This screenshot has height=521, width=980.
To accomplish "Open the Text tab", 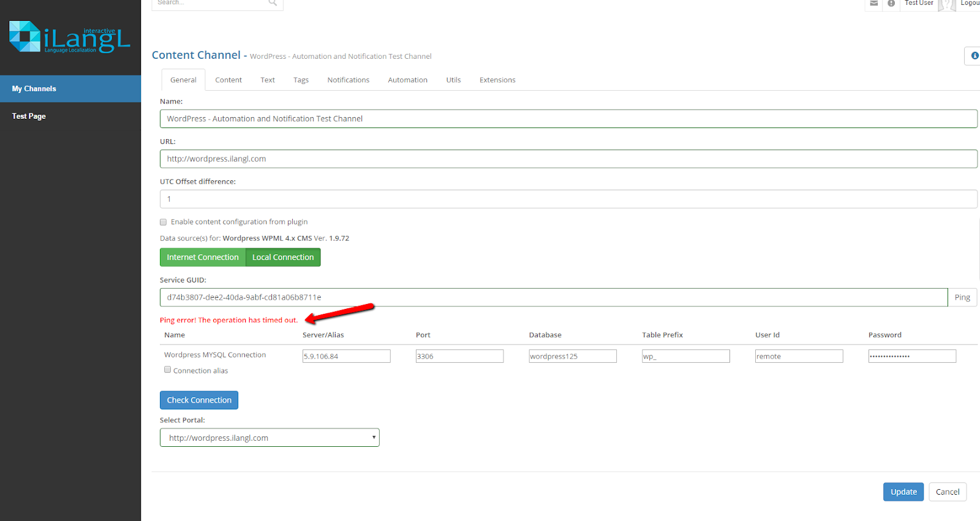I will tap(268, 80).
